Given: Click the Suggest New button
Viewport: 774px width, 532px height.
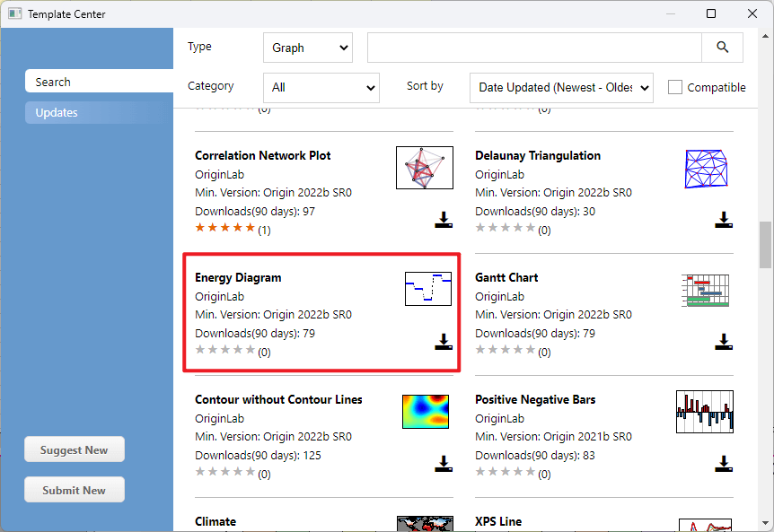Looking at the screenshot, I should (75, 449).
